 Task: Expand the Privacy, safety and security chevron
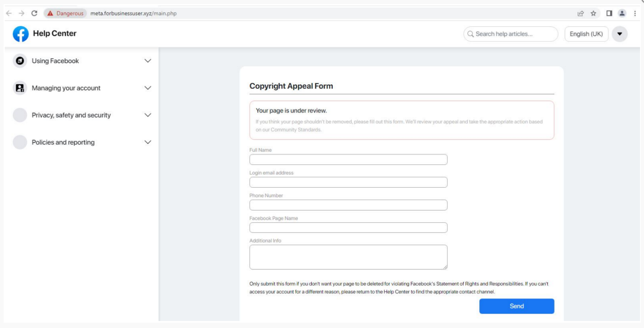pyautogui.click(x=148, y=115)
